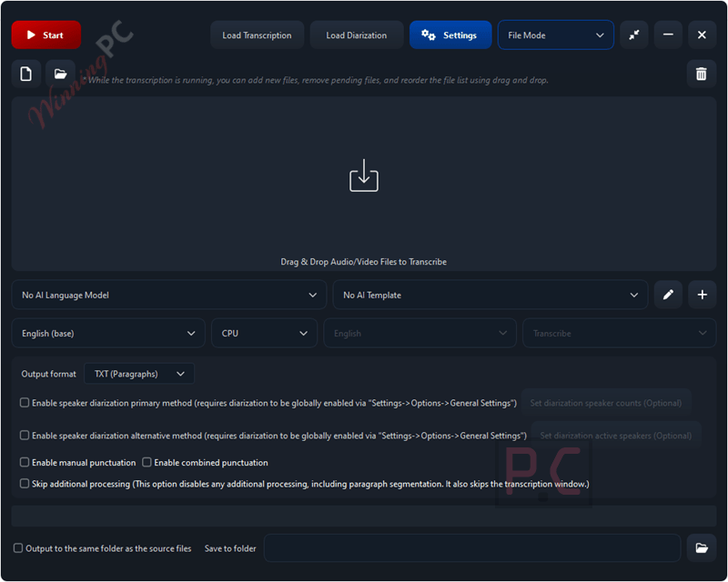Click the diarization active speakers field
The height and width of the screenshot is (582, 728).
click(616, 436)
